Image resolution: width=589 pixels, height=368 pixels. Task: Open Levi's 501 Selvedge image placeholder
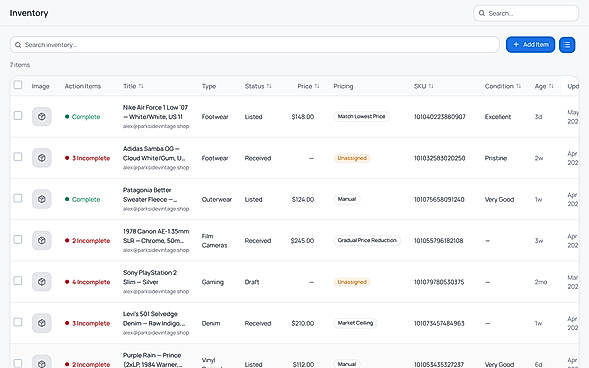[42, 323]
